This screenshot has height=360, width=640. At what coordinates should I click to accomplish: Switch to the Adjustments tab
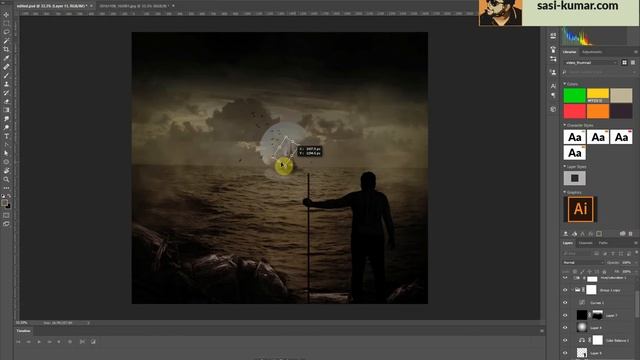click(592, 52)
